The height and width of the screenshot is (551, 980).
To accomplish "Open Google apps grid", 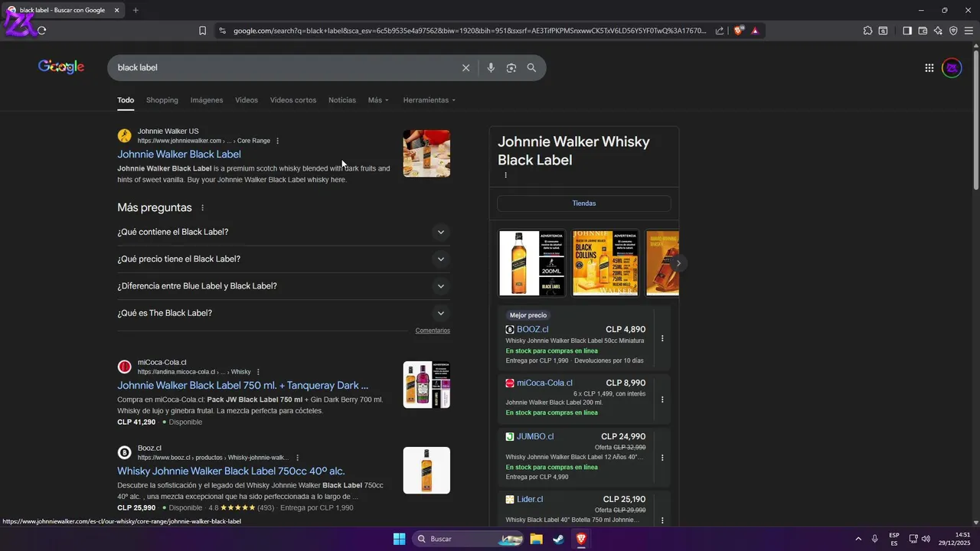I will click(929, 68).
